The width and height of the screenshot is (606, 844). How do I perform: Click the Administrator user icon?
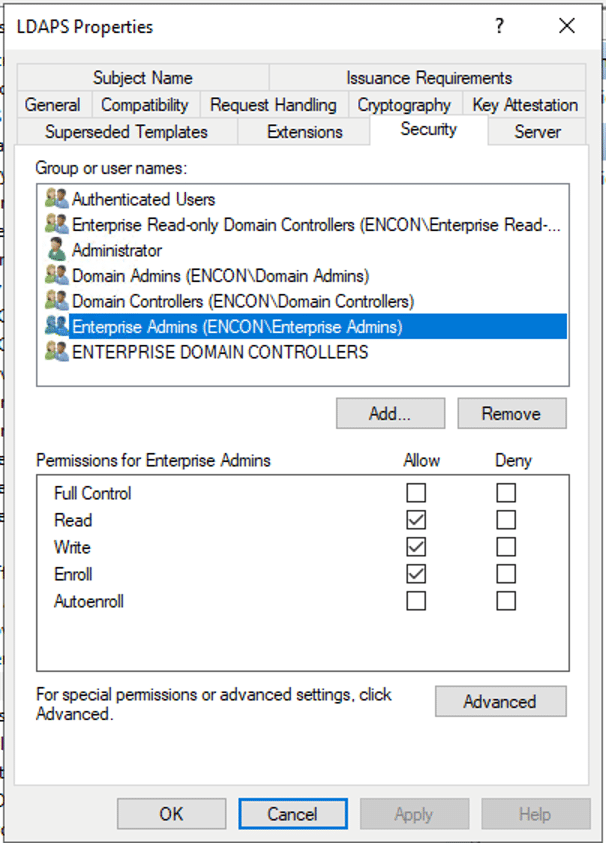[x=57, y=250]
